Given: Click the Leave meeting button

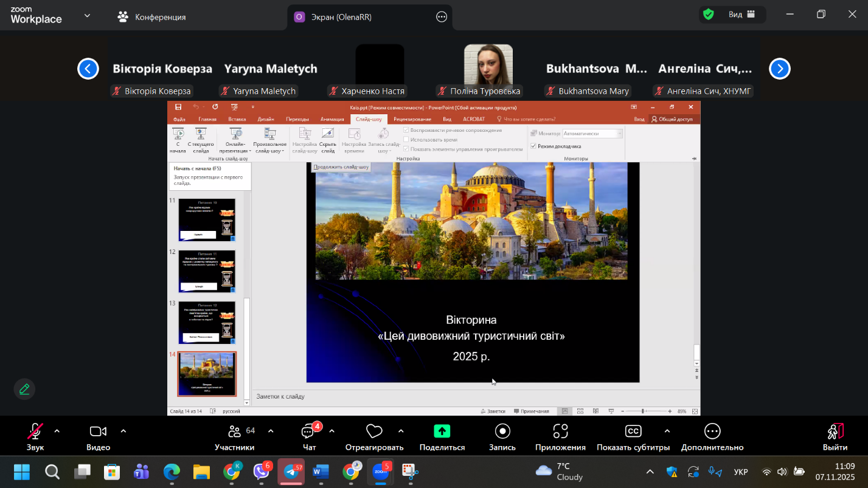Looking at the screenshot, I should (835, 431).
